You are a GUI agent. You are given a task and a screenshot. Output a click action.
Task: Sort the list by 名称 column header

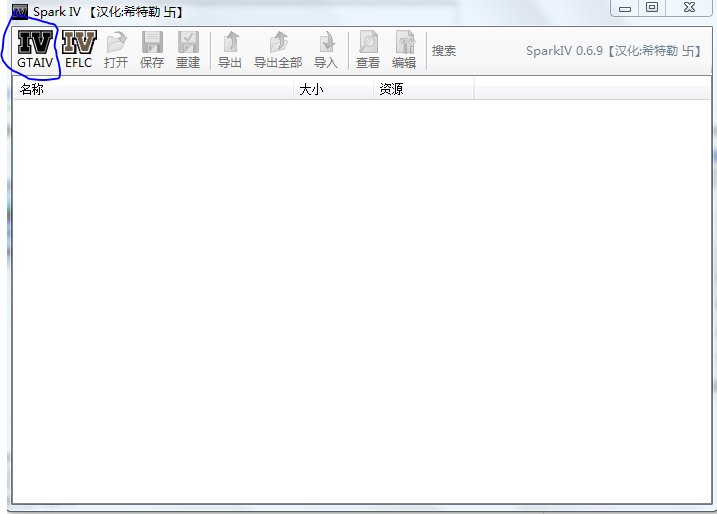click(x=150, y=90)
